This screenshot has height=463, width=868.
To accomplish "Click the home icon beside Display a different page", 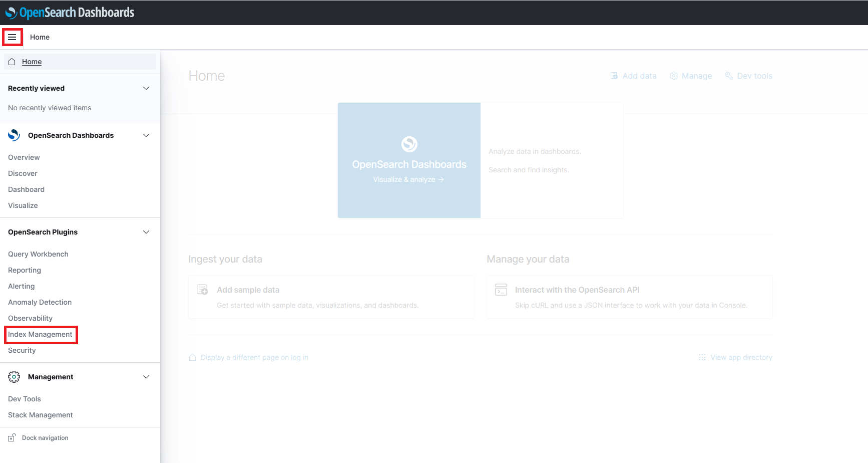I will click(192, 357).
